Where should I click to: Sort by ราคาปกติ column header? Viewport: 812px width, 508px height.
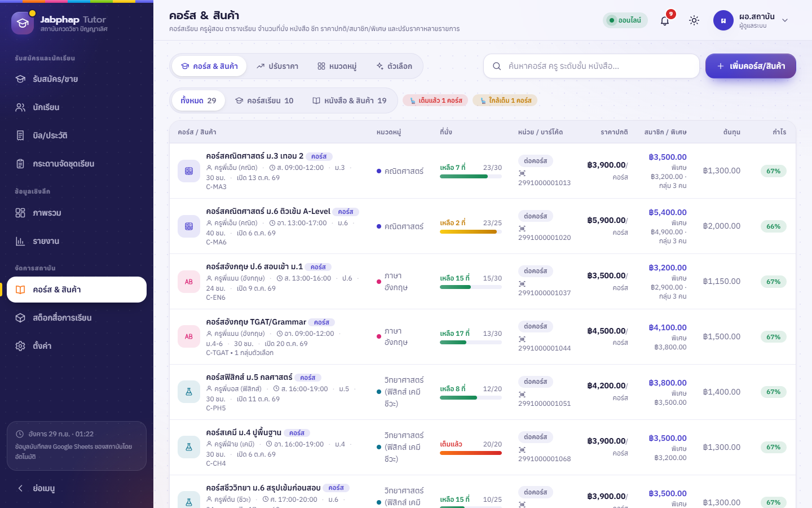pyautogui.click(x=614, y=132)
